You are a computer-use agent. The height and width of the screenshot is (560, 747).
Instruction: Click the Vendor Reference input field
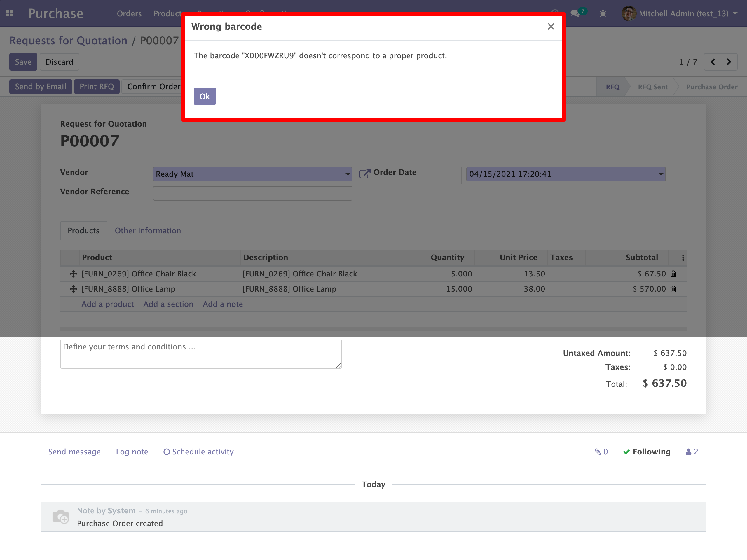(x=252, y=193)
